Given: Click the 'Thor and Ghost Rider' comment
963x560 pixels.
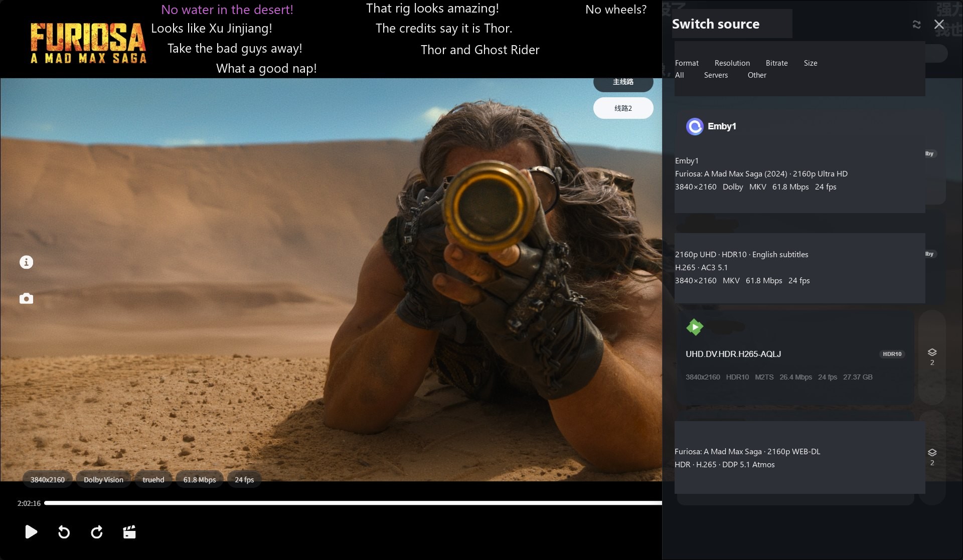Looking at the screenshot, I should click(480, 50).
